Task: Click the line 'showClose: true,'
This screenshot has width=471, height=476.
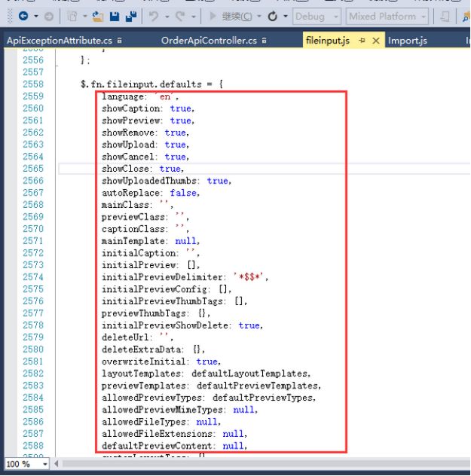Action: point(142,169)
